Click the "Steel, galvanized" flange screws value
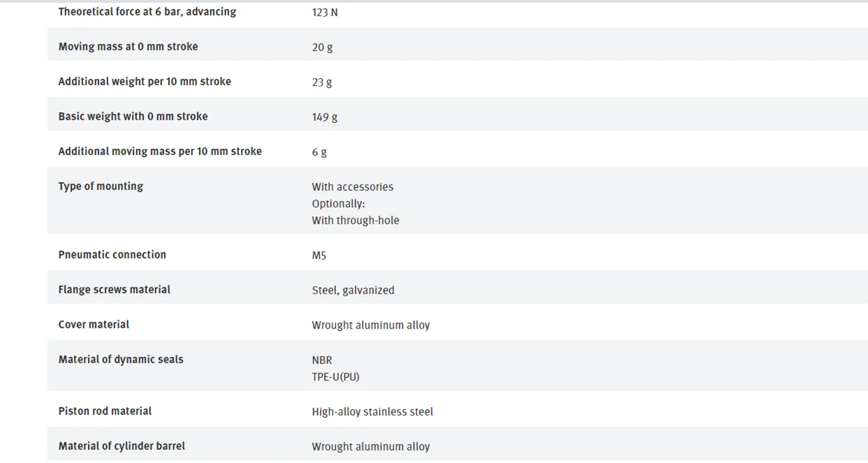868x463 pixels. pyautogui.click(x=353, y=291)
